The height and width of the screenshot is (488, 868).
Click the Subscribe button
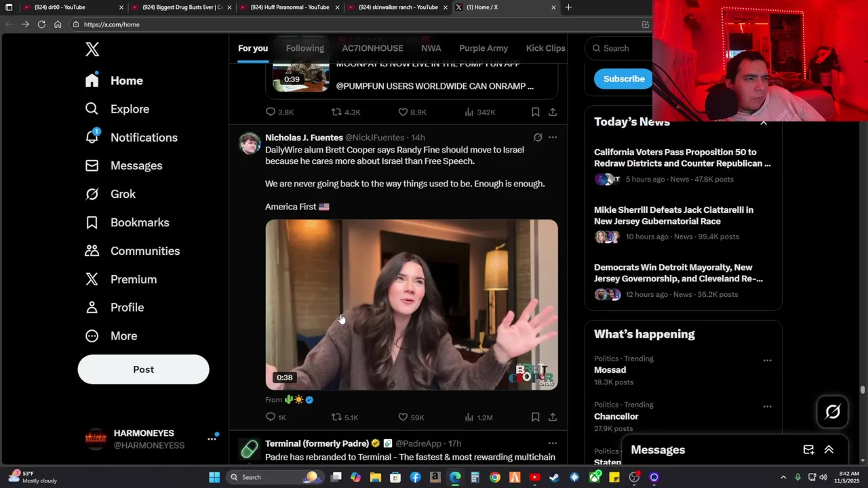pos(624,79)
